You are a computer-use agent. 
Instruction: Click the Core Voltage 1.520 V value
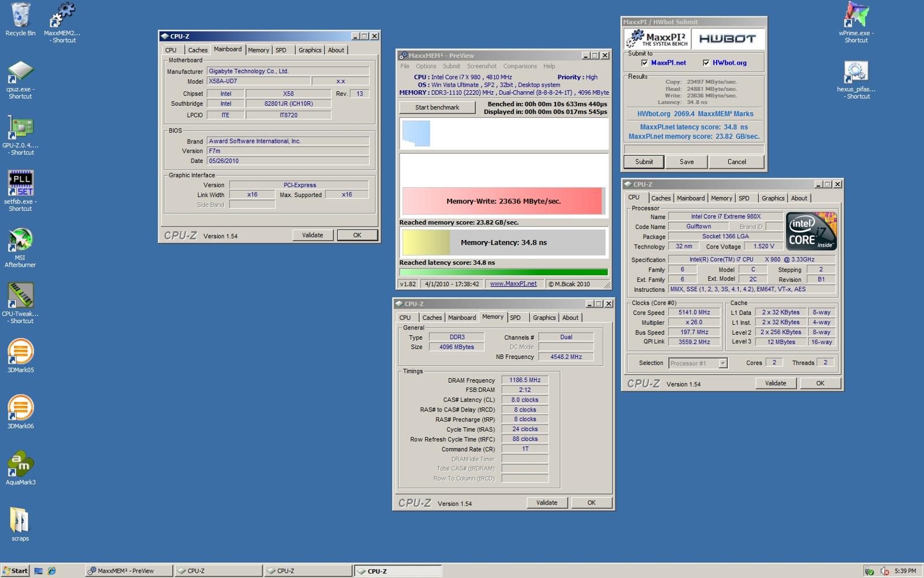[763, 246]
